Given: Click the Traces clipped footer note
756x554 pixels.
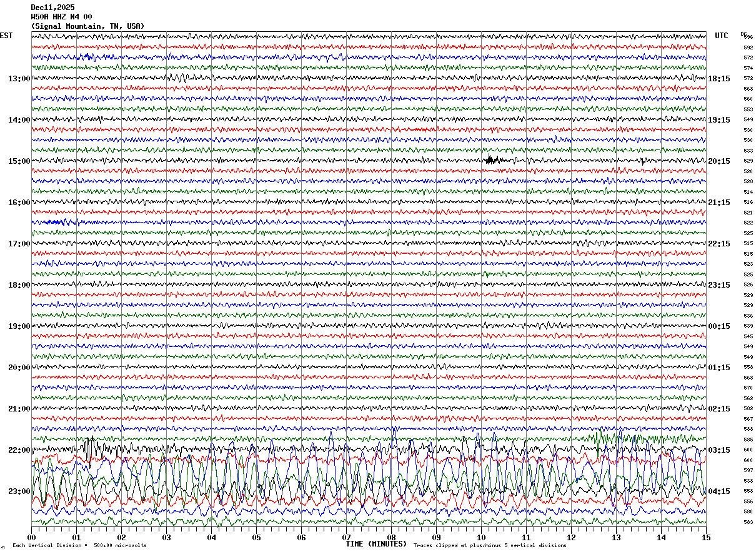Looking at the screenshot, I should coord(490,545).
